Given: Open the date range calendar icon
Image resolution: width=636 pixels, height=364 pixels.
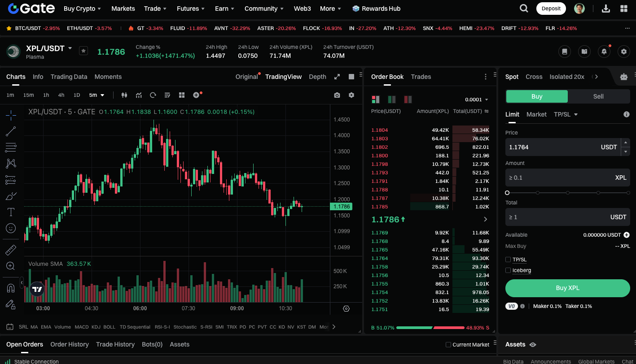Looking at the screenshot, I should pyautogui.click(x=10, y=327).
